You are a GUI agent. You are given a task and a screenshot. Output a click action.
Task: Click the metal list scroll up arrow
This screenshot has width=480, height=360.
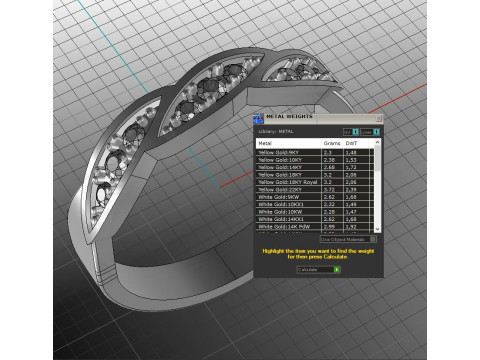coord(377,142)
